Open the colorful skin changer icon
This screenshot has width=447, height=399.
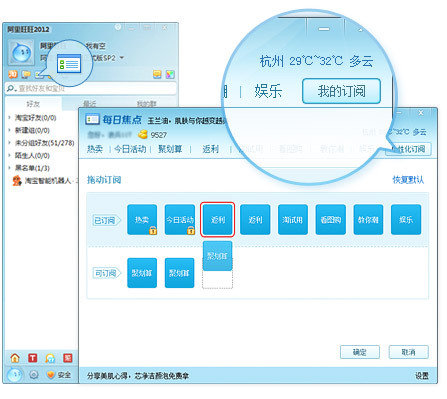pos(170,75)
